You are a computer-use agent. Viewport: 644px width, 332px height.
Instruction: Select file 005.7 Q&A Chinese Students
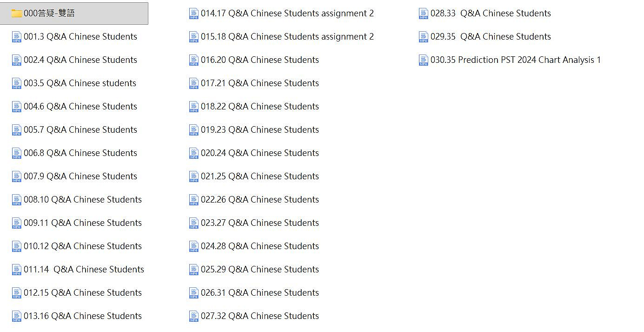coord(75,130)
